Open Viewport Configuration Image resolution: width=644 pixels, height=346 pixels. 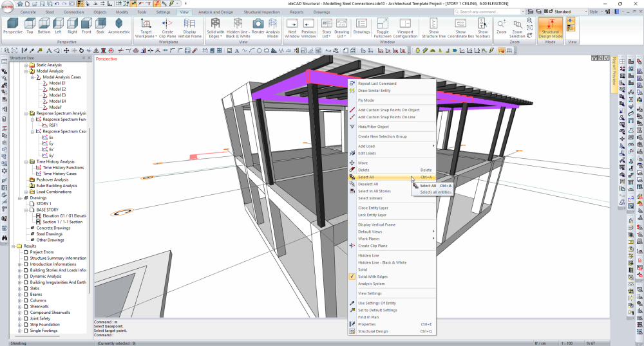(405, 24)
